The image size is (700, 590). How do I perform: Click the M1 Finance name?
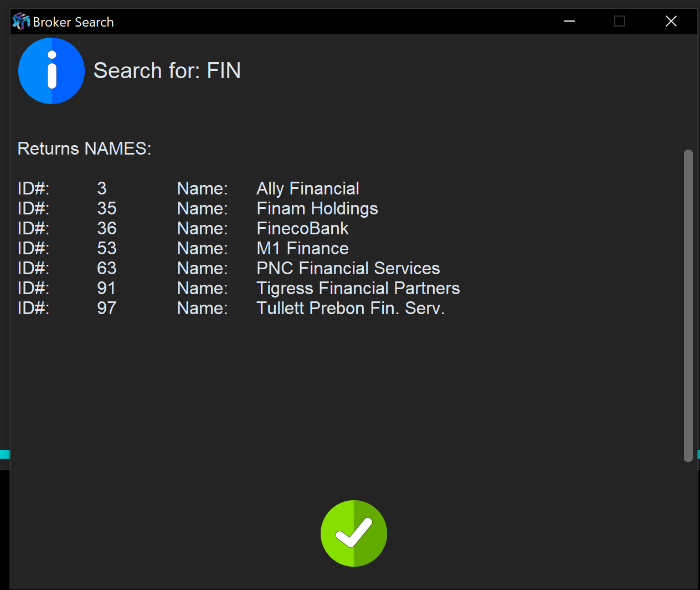pyautogui.click(x=302, y=249)
